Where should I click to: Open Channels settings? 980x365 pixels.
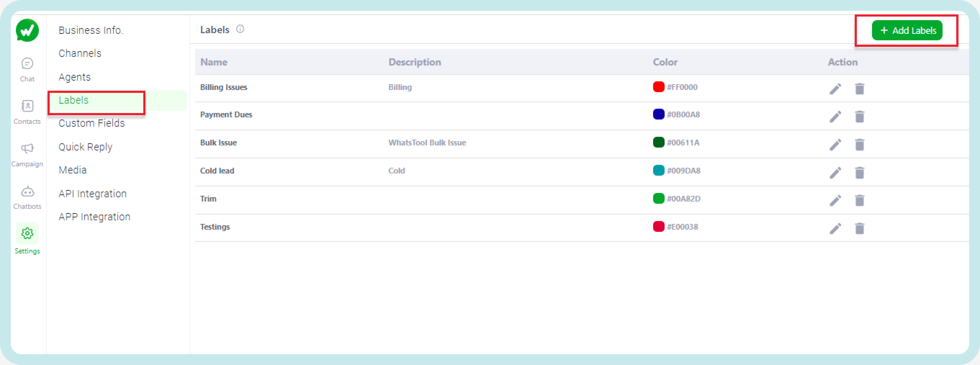point(80,53)
